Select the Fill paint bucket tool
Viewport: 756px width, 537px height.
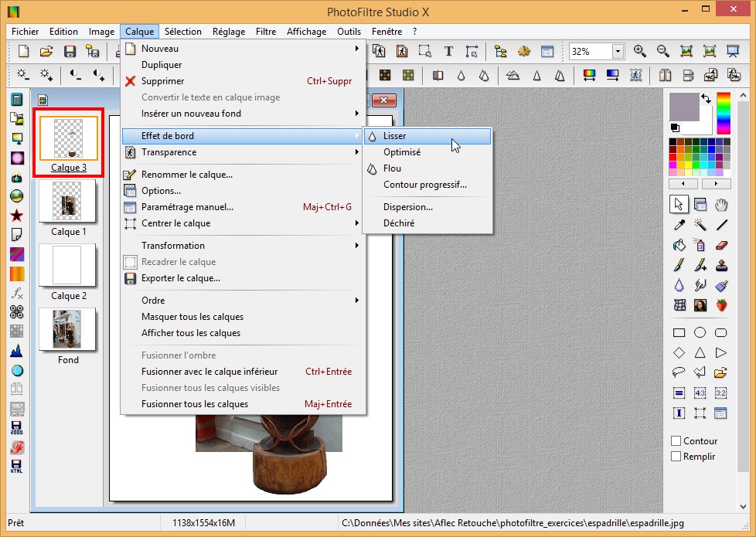pos(679,245)
